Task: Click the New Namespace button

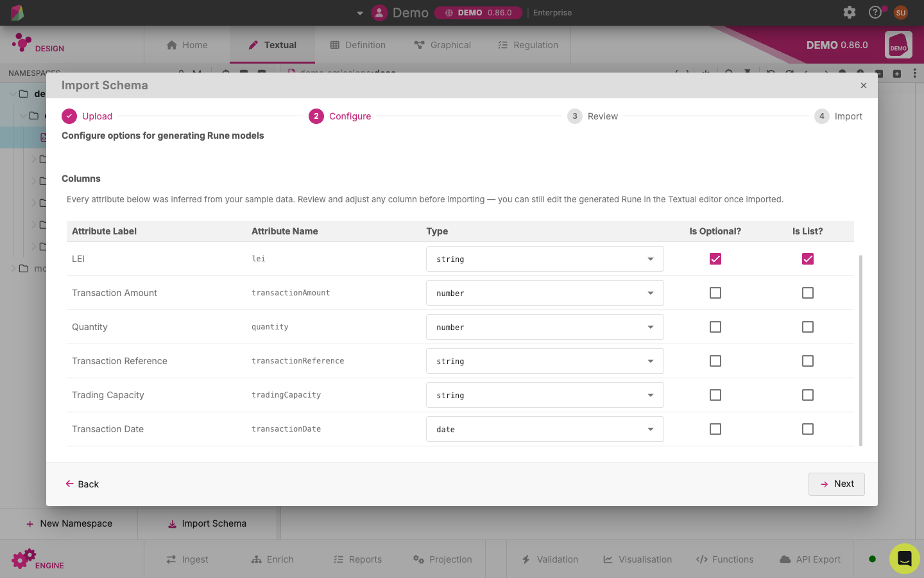Action: point(69,523)
